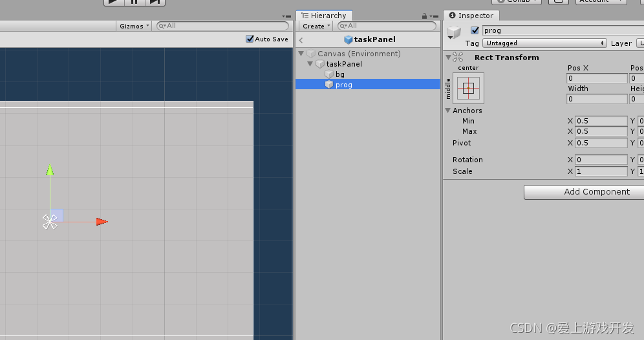Open the Hierarchy panel options menu icon

pyautogui.click(x=434, y=16)
